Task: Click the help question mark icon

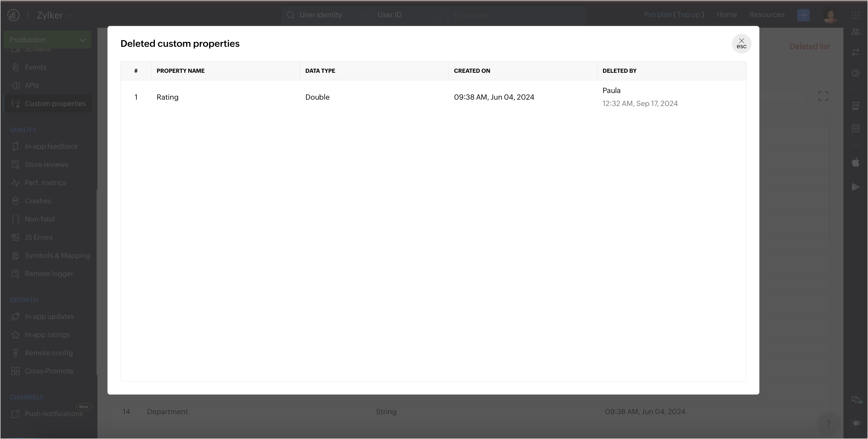Action: (828, 423)
